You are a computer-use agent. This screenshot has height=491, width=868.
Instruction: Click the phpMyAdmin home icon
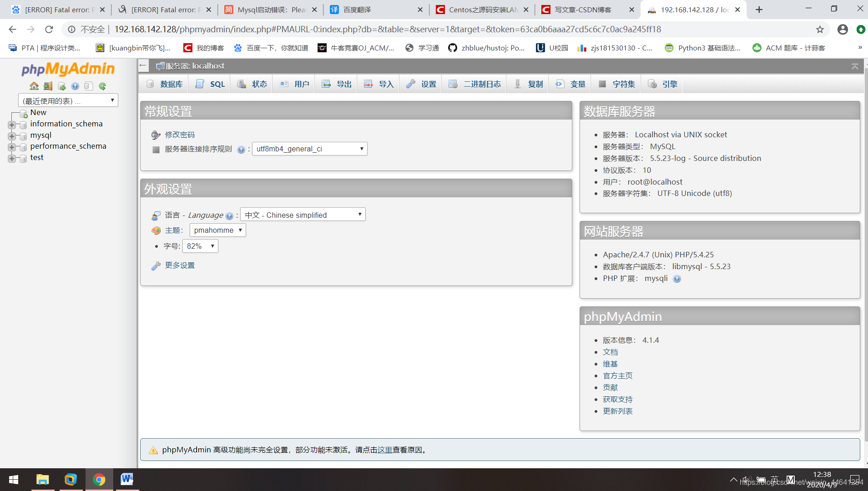pyautogui.click(x=34, y=86)
